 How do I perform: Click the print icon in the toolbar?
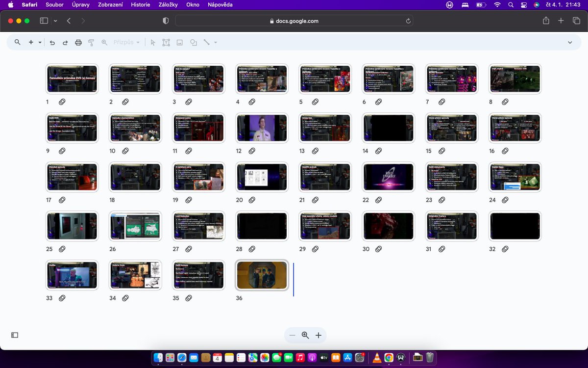pyautogui.click(x=78, y=43)
